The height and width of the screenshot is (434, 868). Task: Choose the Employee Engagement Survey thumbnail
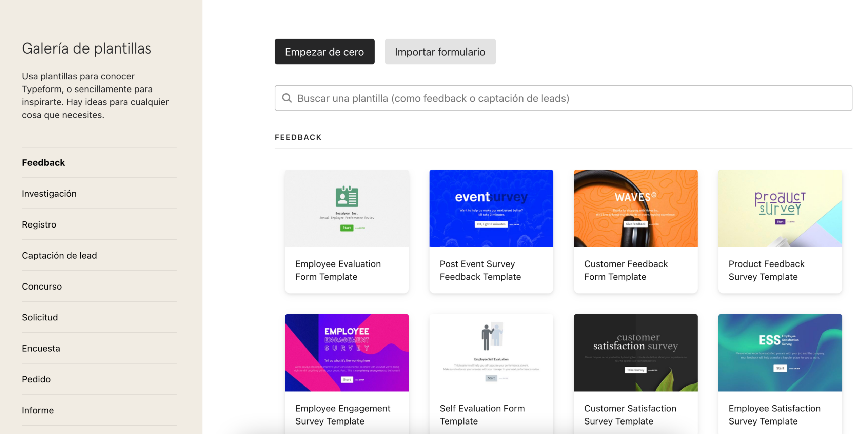click(x=347, y=352)
